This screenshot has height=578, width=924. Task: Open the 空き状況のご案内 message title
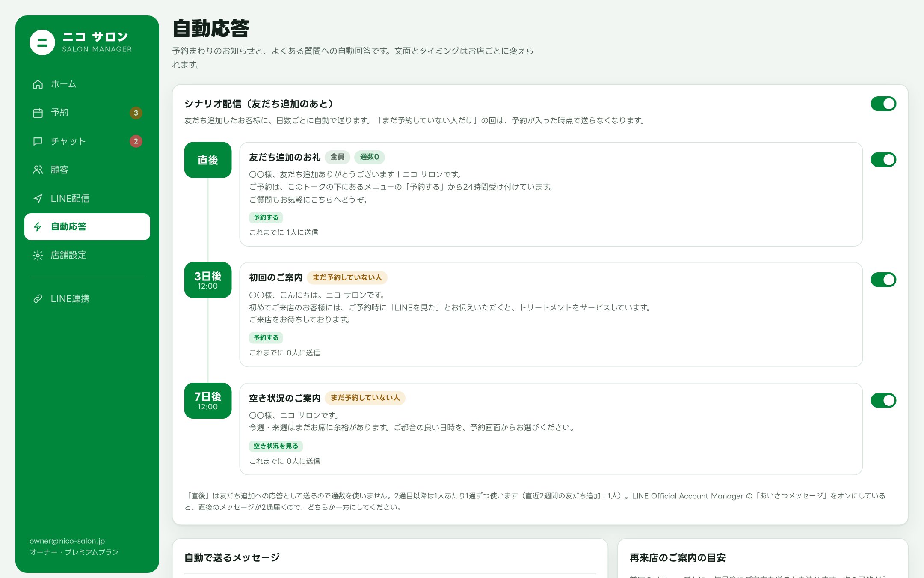(285, 398)
